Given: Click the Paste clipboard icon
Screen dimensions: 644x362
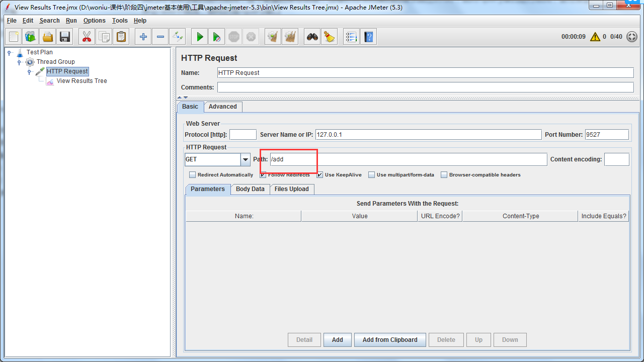Looking at the screenshot, I should [x=121, y=37].
